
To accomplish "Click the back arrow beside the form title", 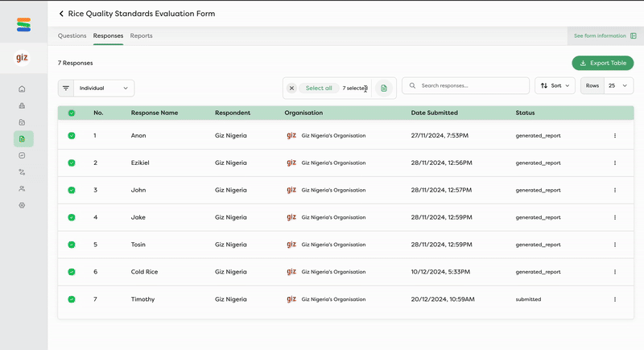I will 61,14.
